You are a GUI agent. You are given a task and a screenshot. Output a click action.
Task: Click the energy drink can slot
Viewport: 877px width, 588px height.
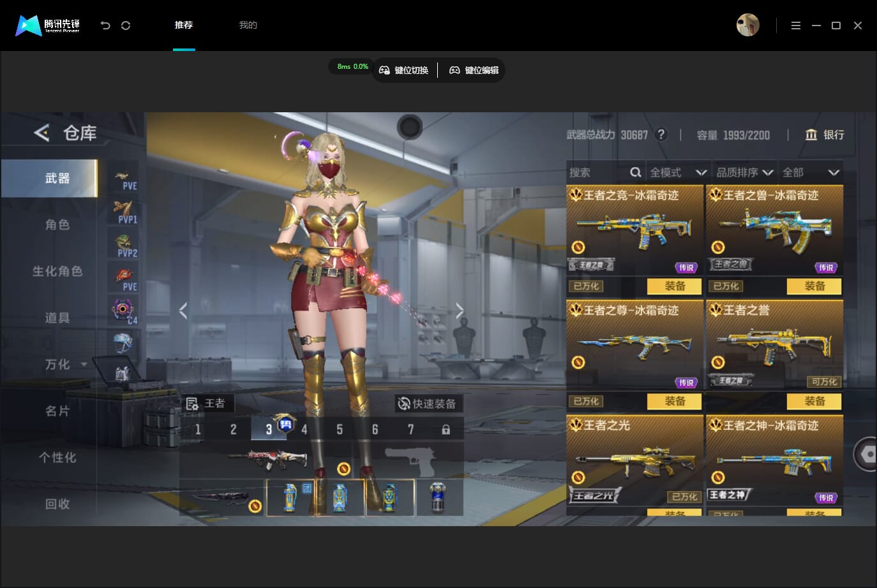(x=439, y=497)
